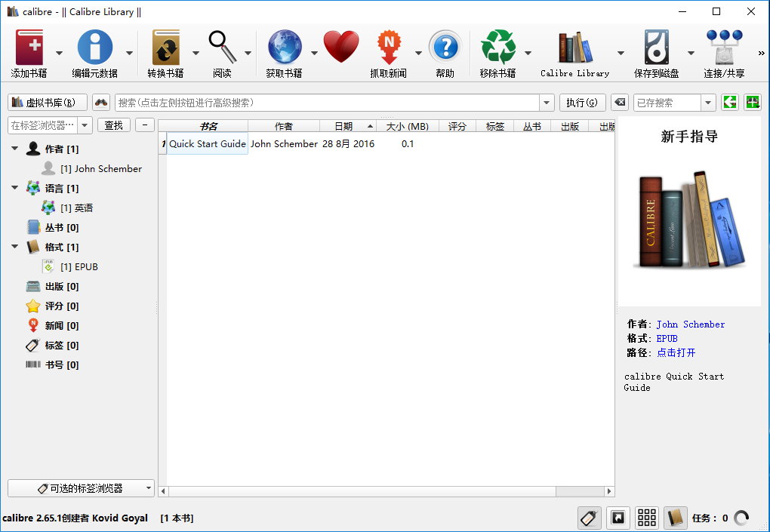Click the tag browser search field
770x532 pixels.
pyautogui.click(x=43, y=125)
